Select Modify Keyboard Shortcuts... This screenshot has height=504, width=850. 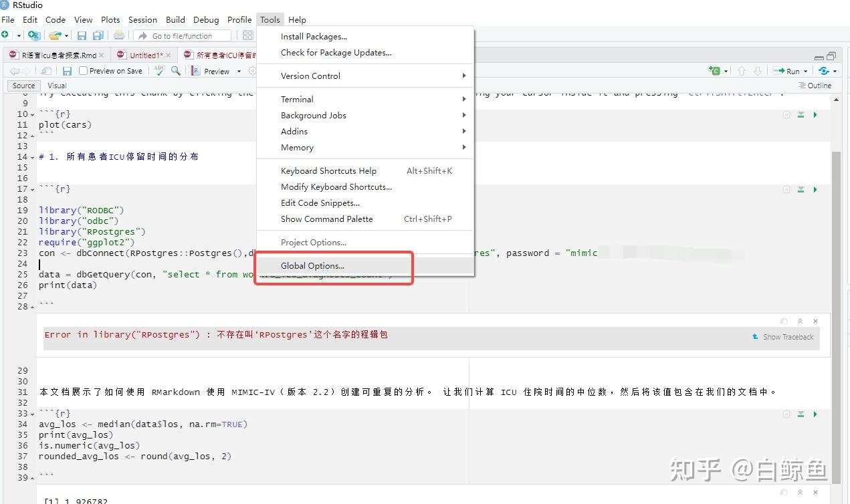pos(365,186)
